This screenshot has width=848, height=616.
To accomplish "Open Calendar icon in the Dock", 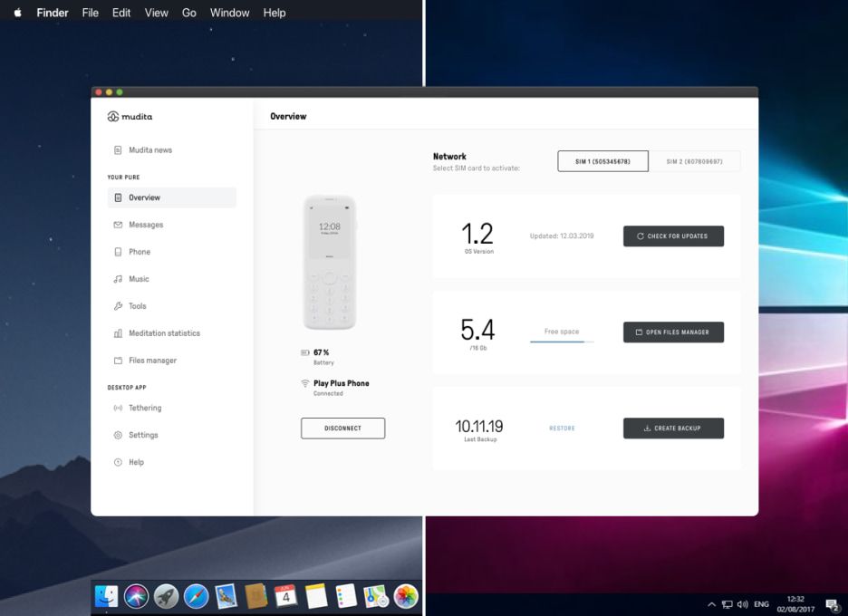I will point(285,597).
